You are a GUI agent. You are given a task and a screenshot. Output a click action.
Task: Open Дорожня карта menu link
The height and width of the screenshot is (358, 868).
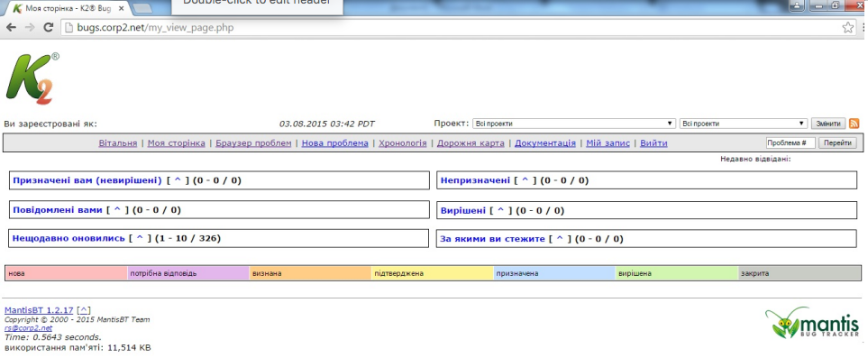click(x=471, y=143)
